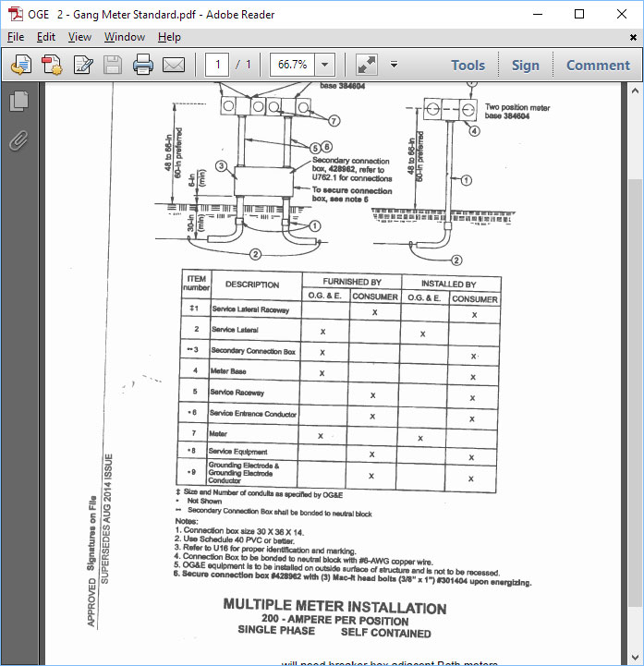Expand the toolbar customize dropdown arrow
Screen dimensions: 644x666
[x=395, y=65]
